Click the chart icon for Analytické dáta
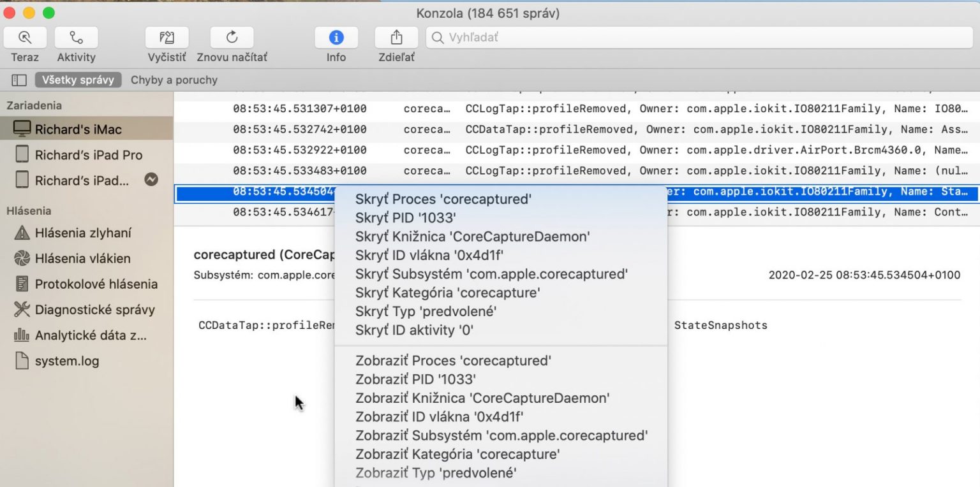This screenshot has height=487, width=980. (22, 335)
